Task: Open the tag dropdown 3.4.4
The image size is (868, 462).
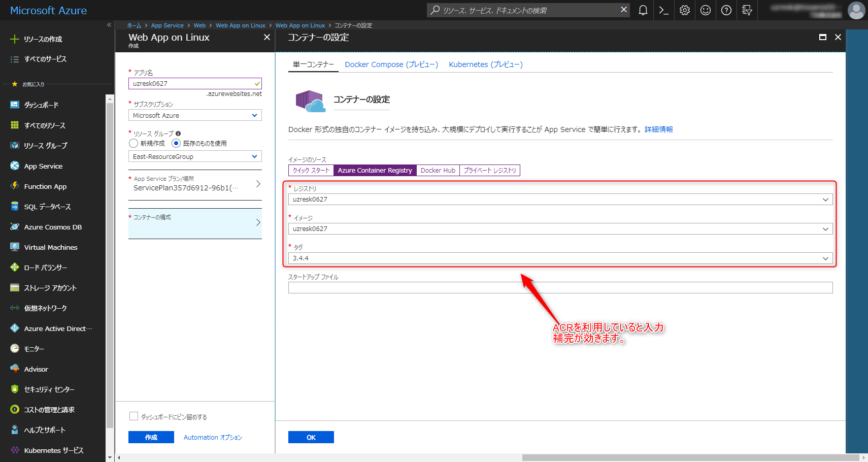Action: pos(560,258)
